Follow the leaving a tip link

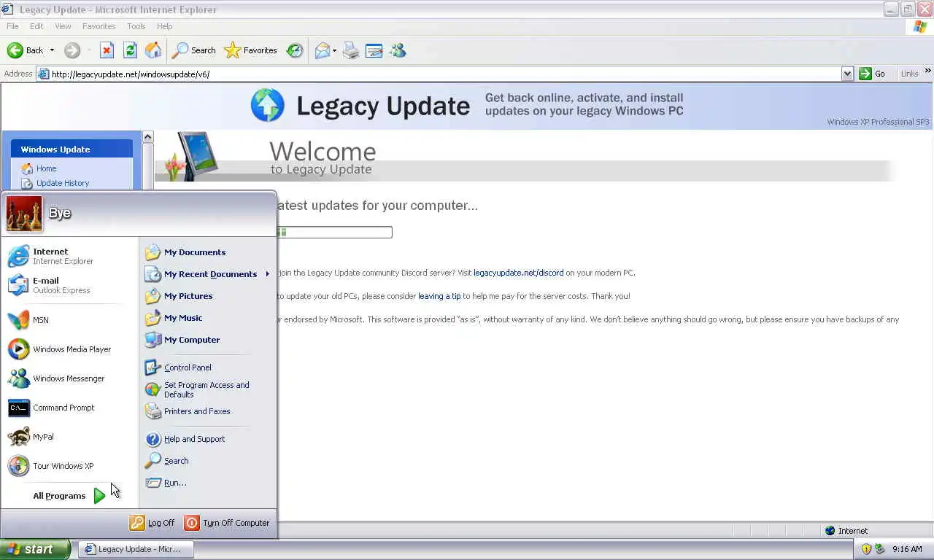(x=439, y=296)
